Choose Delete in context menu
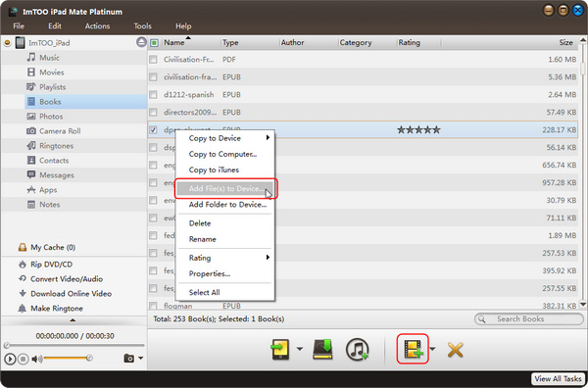Image resolution: width=588 pixels, height=388 pixels. 225,223
